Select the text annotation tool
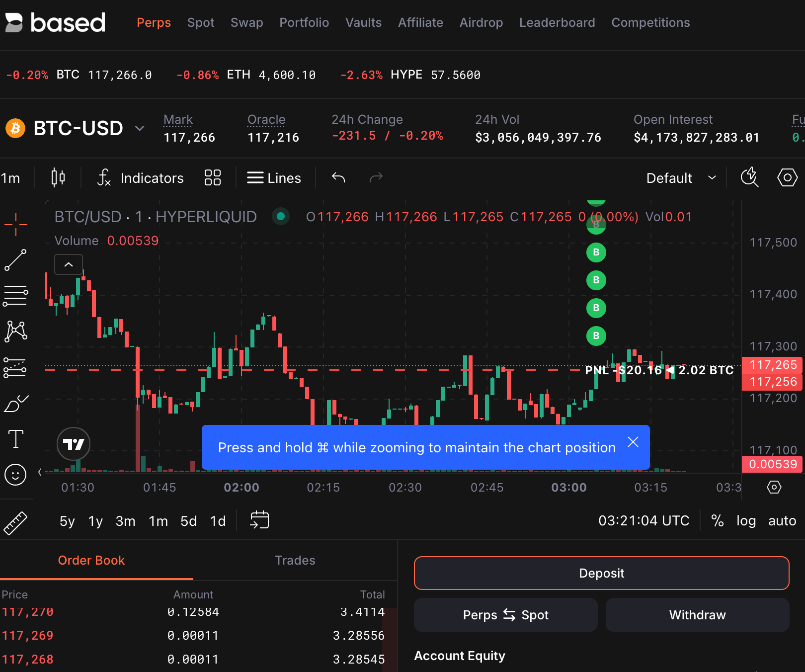Screen dimensions: 805x672 click(x=16, y=439)
